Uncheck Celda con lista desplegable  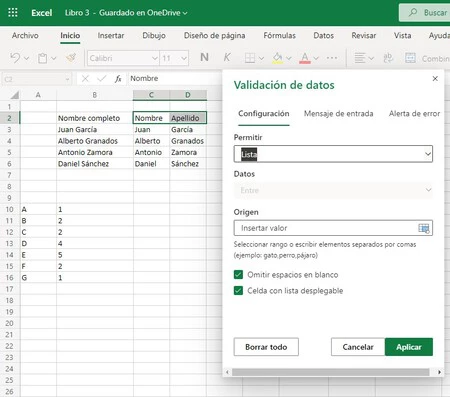tap(238, 291)
